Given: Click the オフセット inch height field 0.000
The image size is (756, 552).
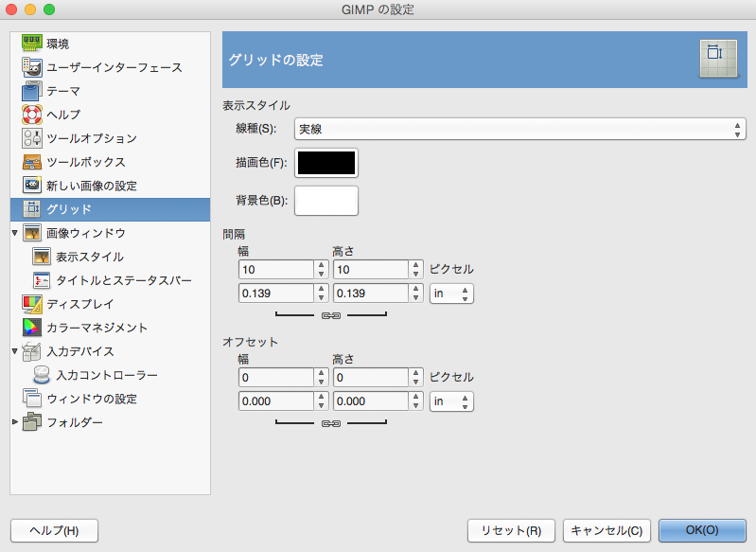Looking at the screenshot, I should coord(371,401).
